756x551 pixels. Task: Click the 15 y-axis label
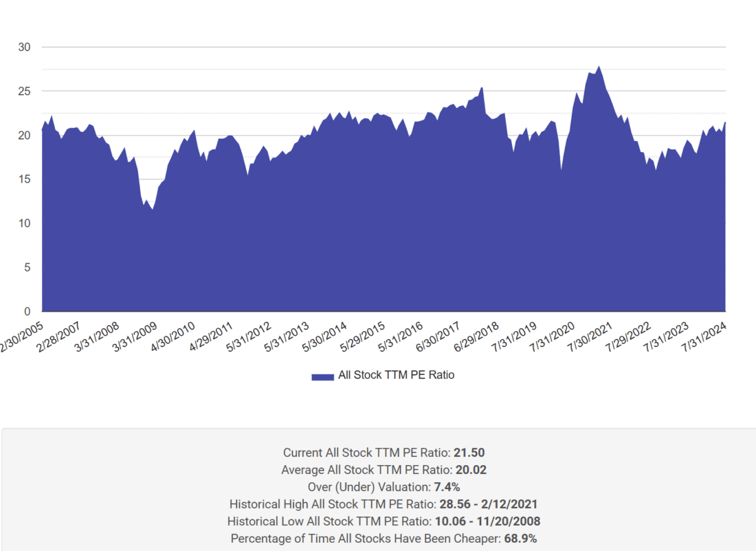coord(26,179)
